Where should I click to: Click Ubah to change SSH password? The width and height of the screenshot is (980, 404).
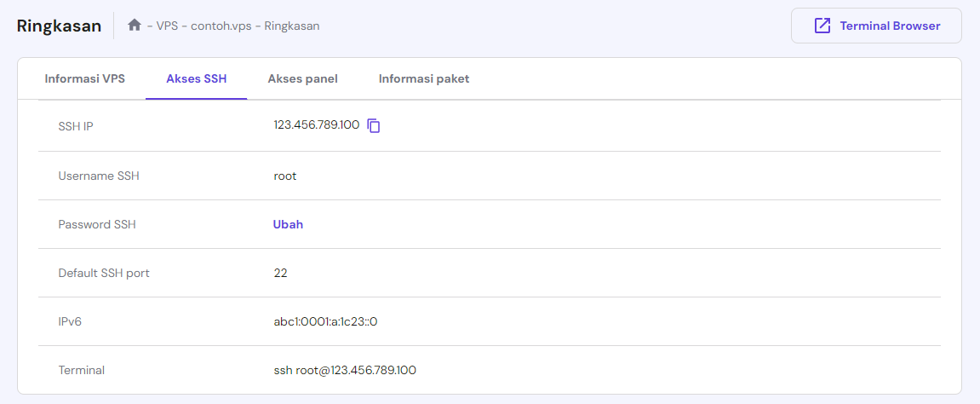pos(288,225)
